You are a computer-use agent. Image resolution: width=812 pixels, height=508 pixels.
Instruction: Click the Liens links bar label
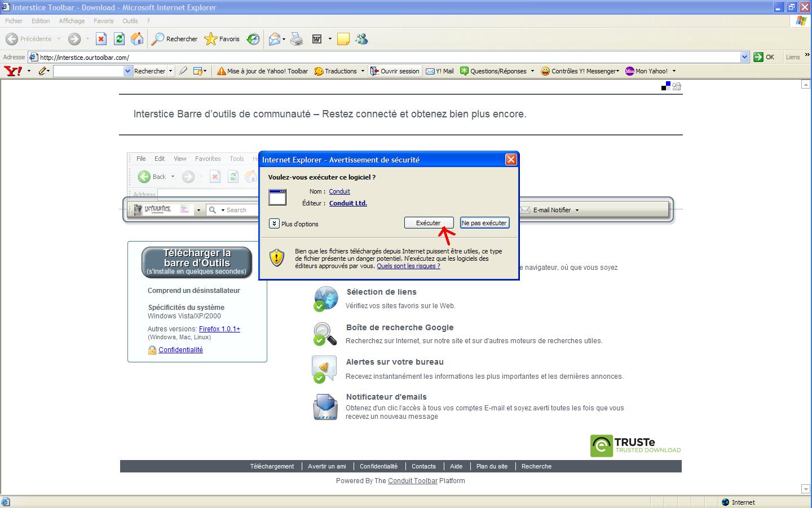click(793, 57)
